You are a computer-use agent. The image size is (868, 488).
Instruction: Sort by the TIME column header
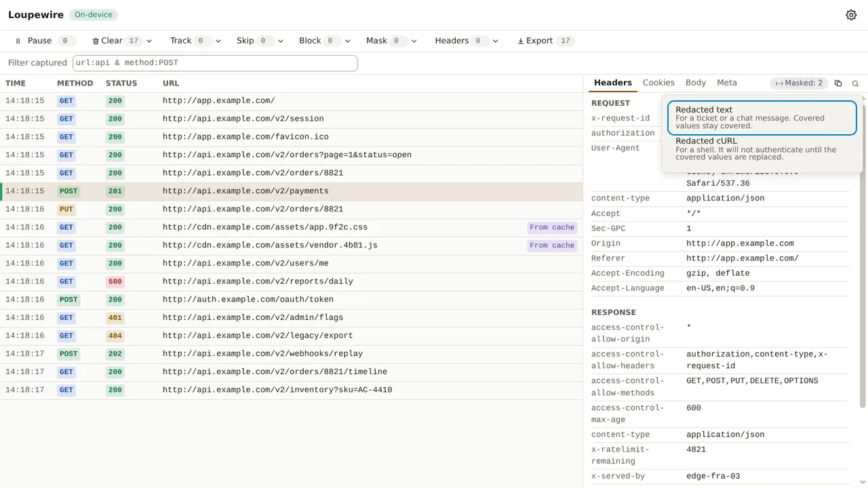[x=16, y=83]
